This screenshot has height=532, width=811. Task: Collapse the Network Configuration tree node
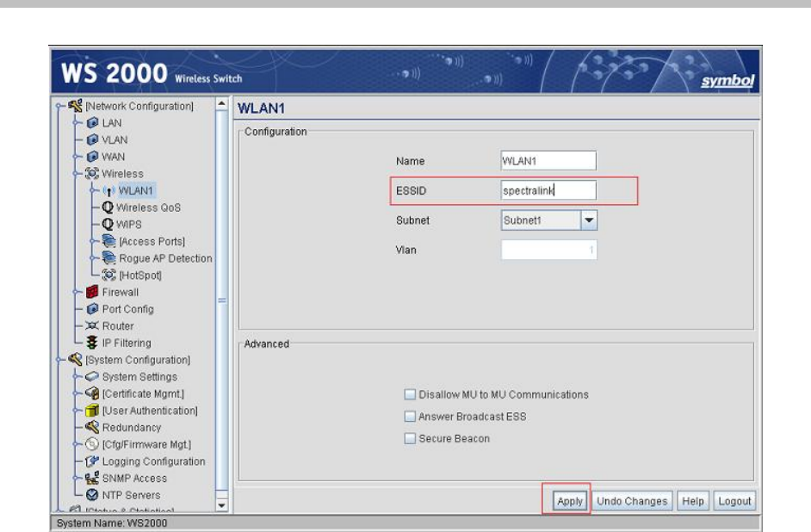(59, 106)
